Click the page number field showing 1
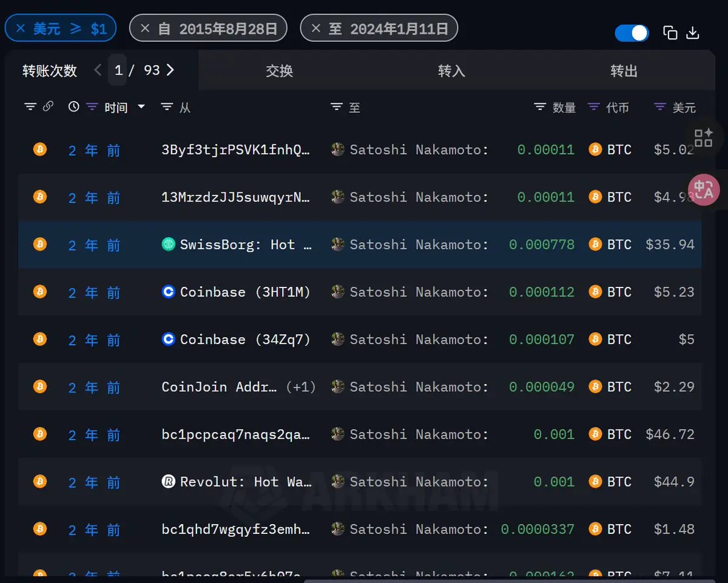The image size is (728, 583). [x=118, y=70]
